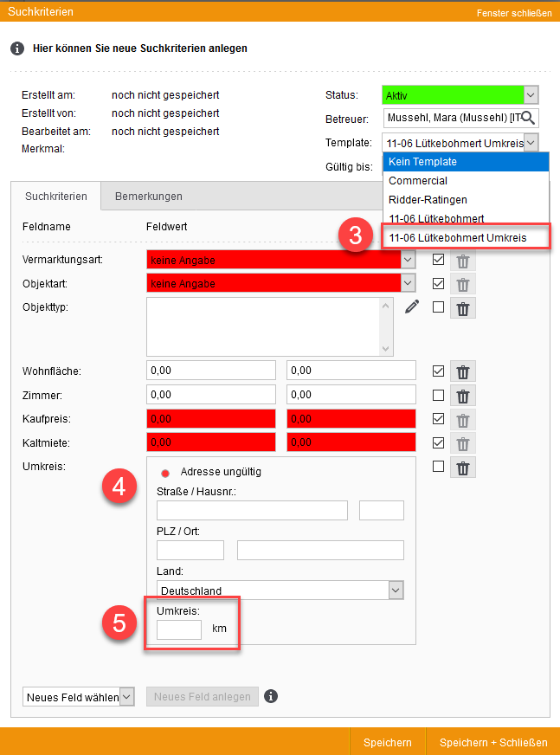
Task: Click trash icon for Wohnfläche row
Action: point(463,371)
